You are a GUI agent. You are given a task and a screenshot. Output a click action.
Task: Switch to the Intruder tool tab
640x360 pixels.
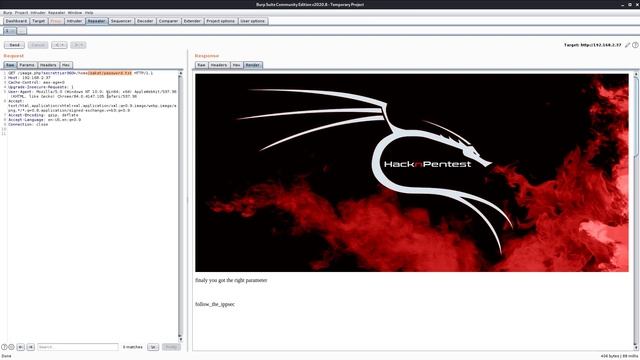pos(75,21)
